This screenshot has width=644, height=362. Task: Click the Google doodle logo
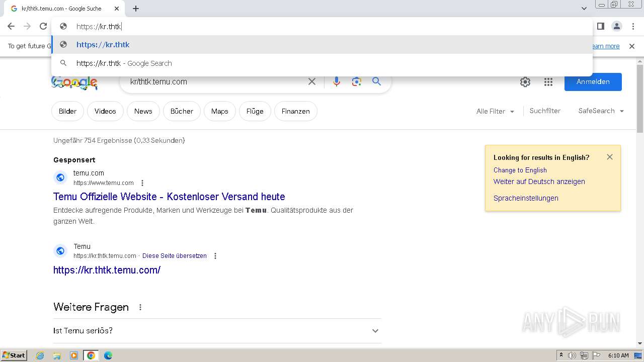coord(74,82)
